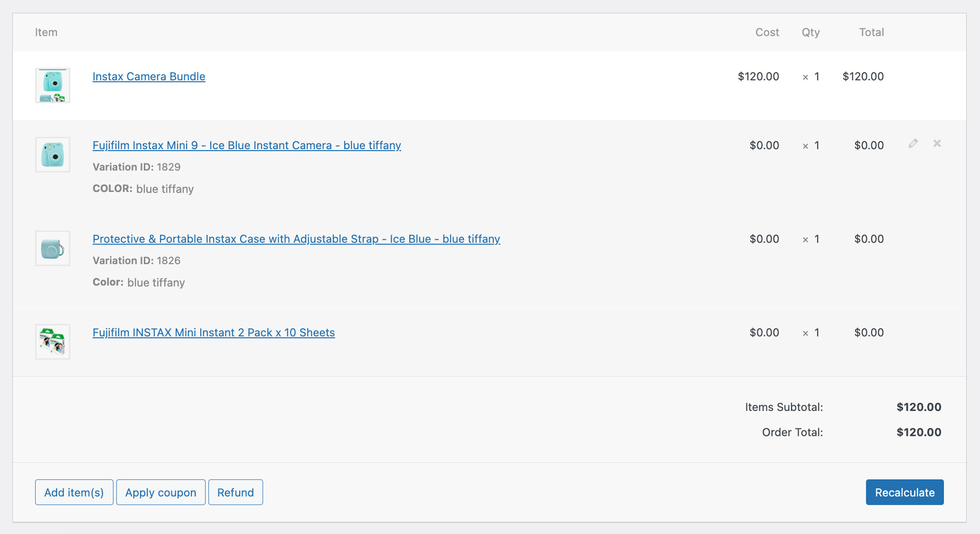Click the Cost column header
The width and height of the screenshot is (980, 534).
point(767,32)
